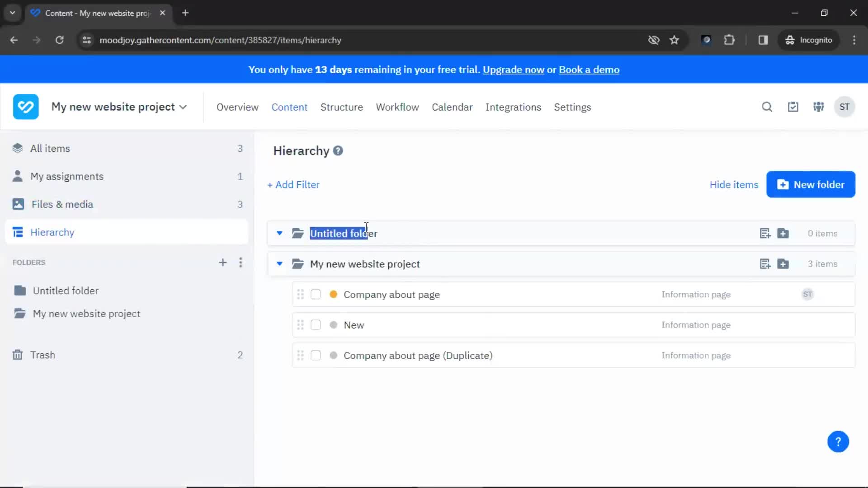Click the orange status dot for Company about page
This screenshot has height=488, width=868.
333,294
